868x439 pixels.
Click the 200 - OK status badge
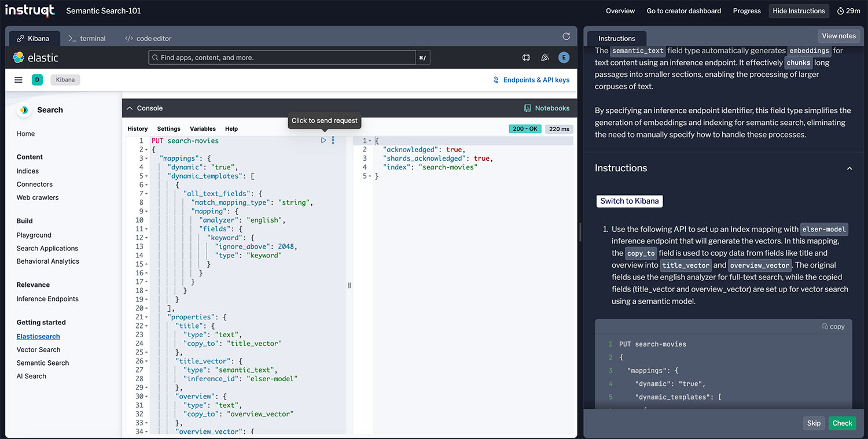[x=525, y=129]
